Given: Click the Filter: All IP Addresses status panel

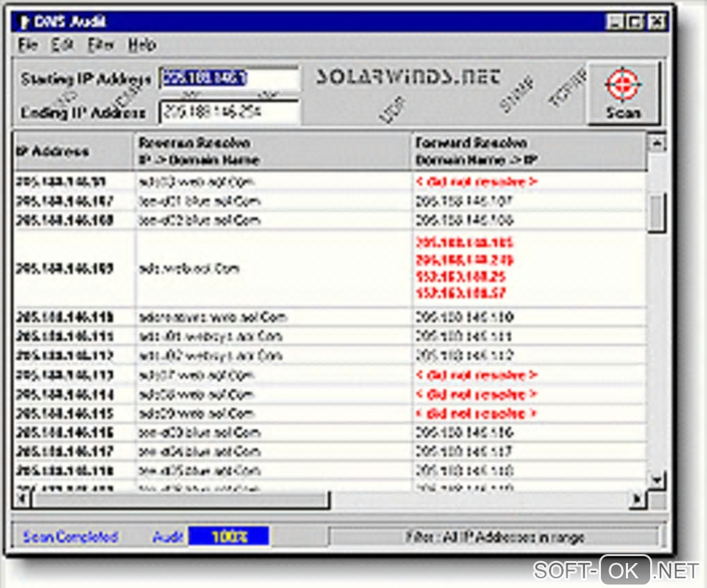Looking at the screenshot, I should tap(495, 537).
